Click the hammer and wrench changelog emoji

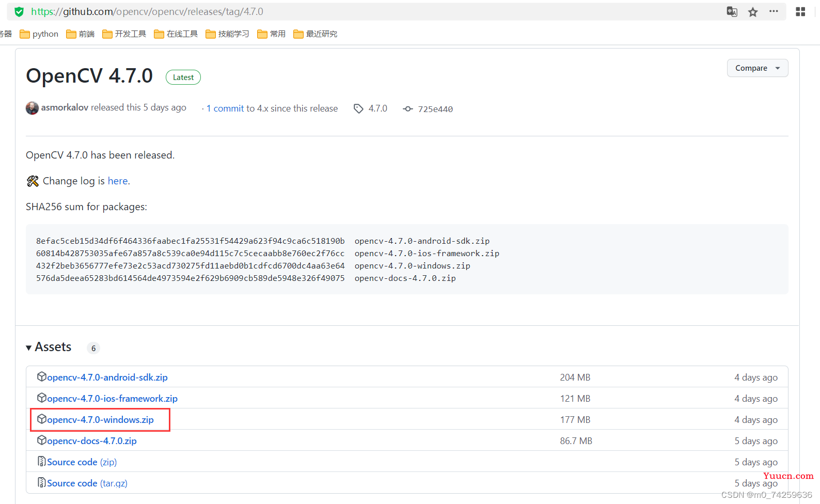point(33,181)
